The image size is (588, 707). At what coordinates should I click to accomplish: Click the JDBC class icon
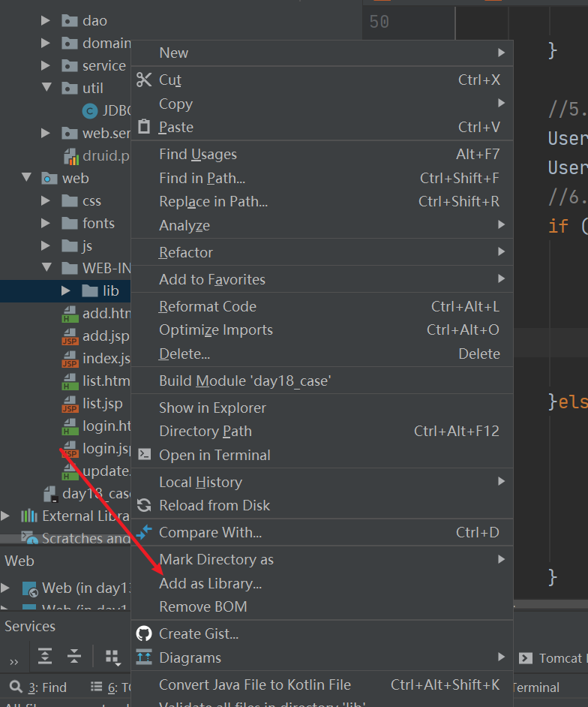click(90, 111)
